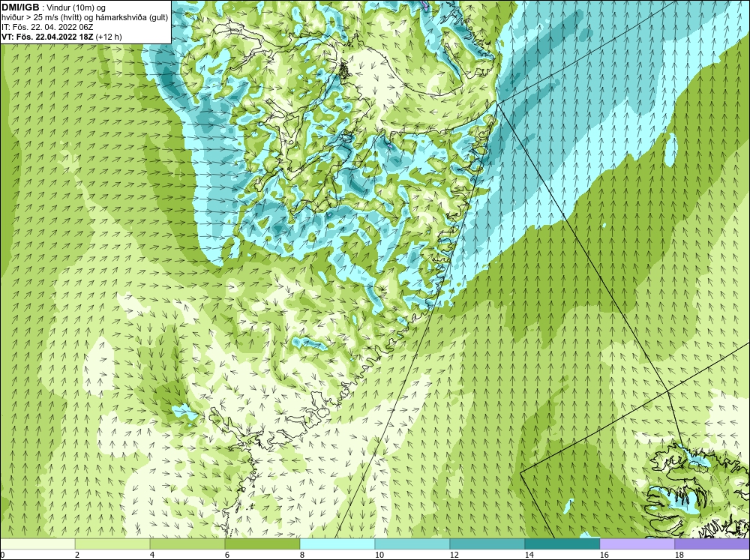750x560 pixels.
Task: Click the legend label 10
Action: click(379, 555)
